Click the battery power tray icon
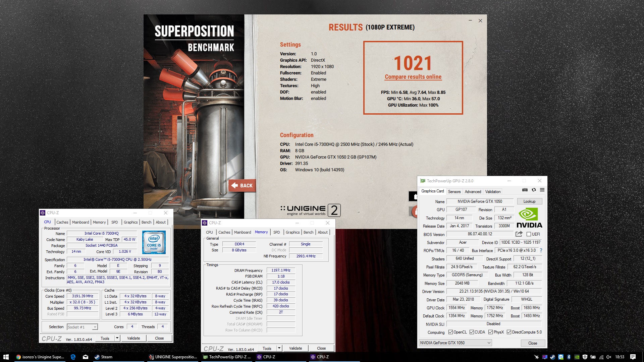The image size is (644, 362). click(593, 357)
